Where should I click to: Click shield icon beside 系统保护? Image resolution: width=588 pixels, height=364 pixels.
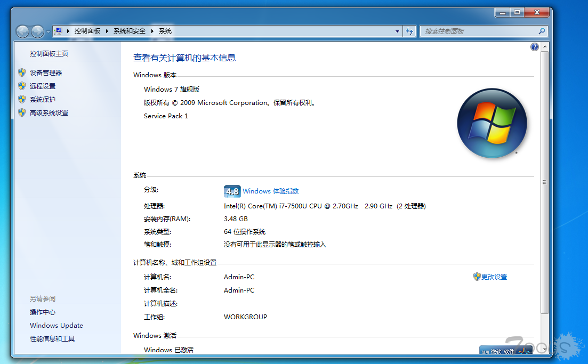[22, 99]
